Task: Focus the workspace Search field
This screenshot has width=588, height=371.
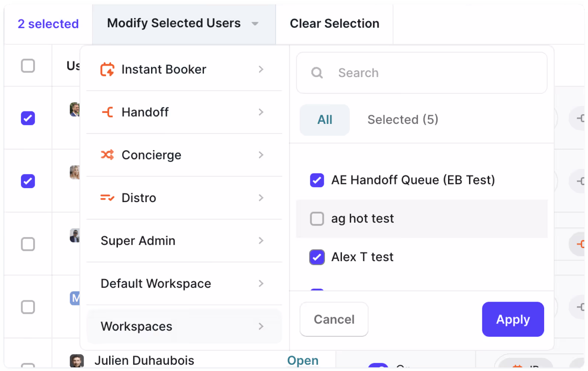Action: pyautogui.click(x=422, y=73)
